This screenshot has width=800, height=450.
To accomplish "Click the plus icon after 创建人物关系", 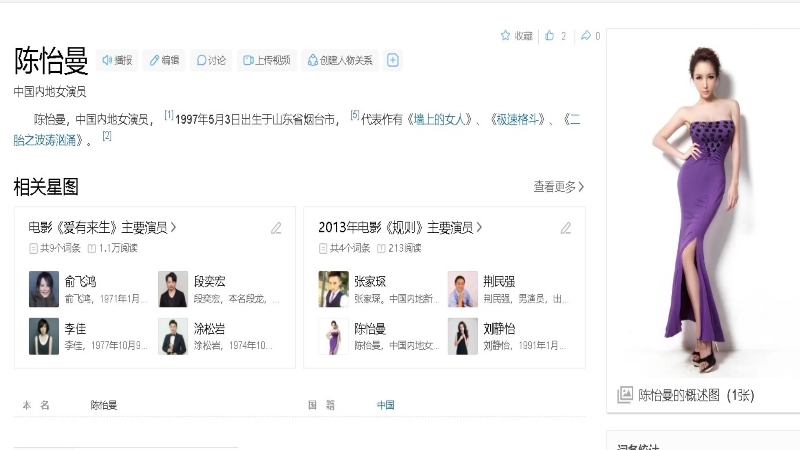I will 393,60.
